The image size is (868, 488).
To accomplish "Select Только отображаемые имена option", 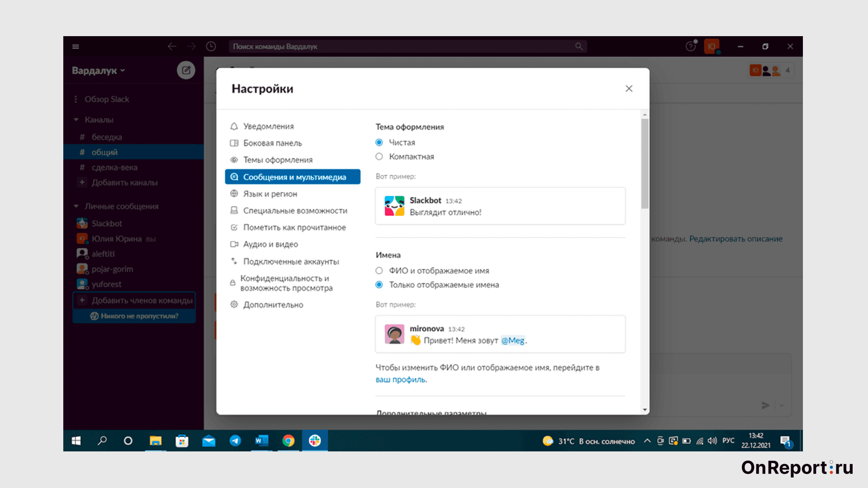I will pos(379,285).
